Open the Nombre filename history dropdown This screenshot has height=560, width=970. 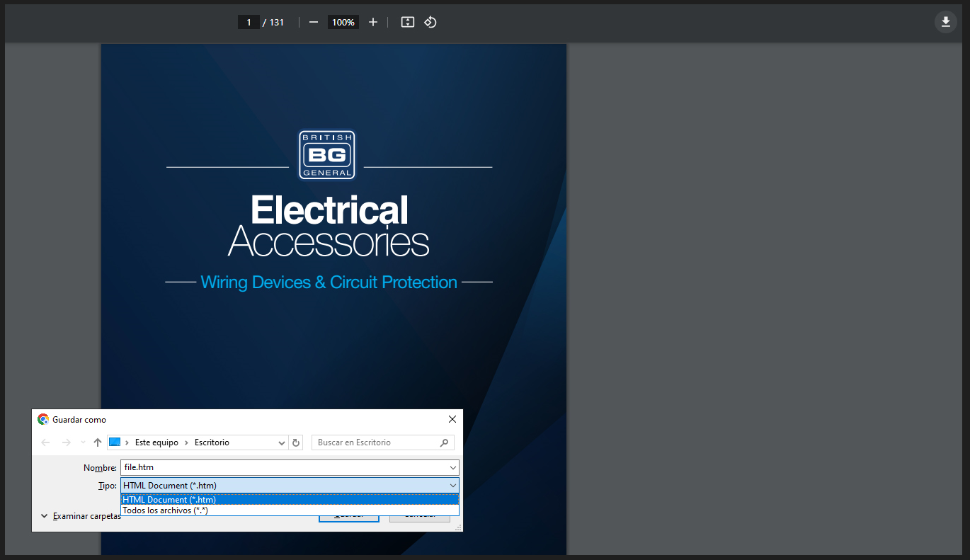[452, 468]
